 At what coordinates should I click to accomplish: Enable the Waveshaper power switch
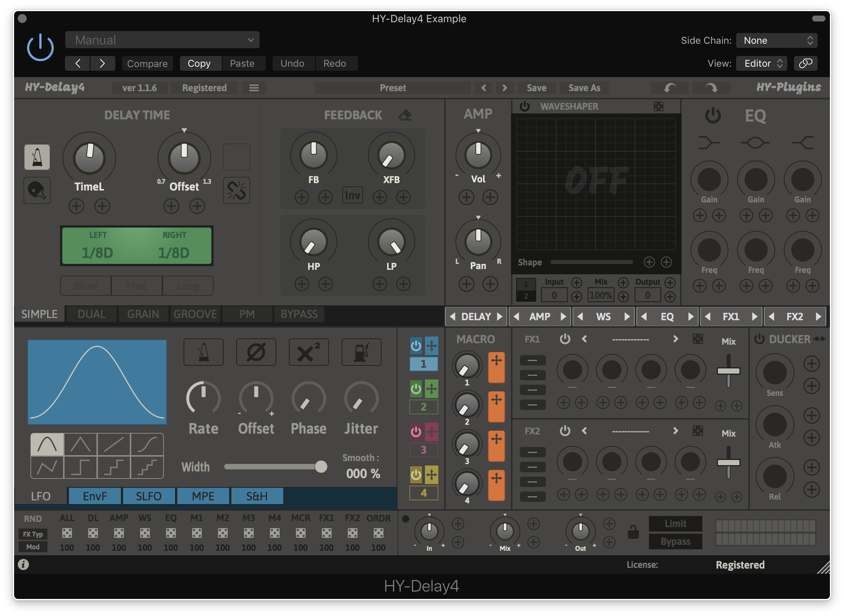pos(525,107)
